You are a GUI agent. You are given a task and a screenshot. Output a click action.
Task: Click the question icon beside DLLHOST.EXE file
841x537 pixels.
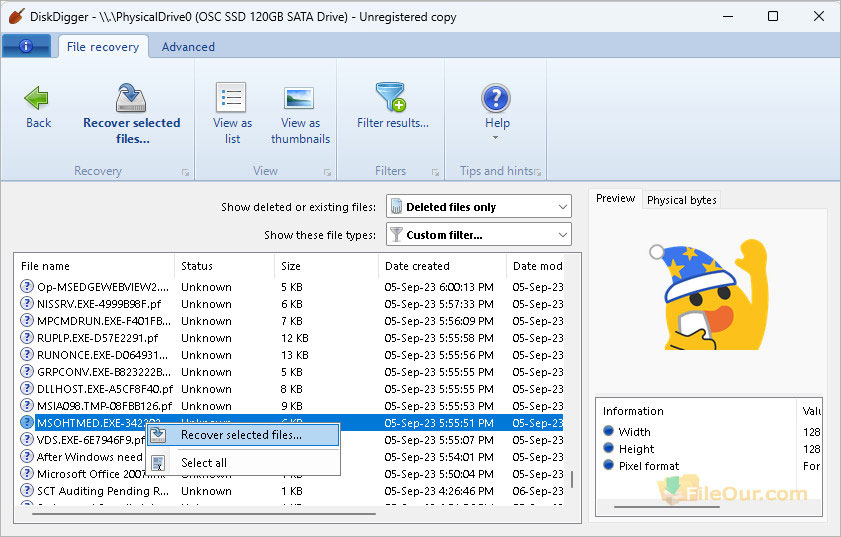pos(27,388)
